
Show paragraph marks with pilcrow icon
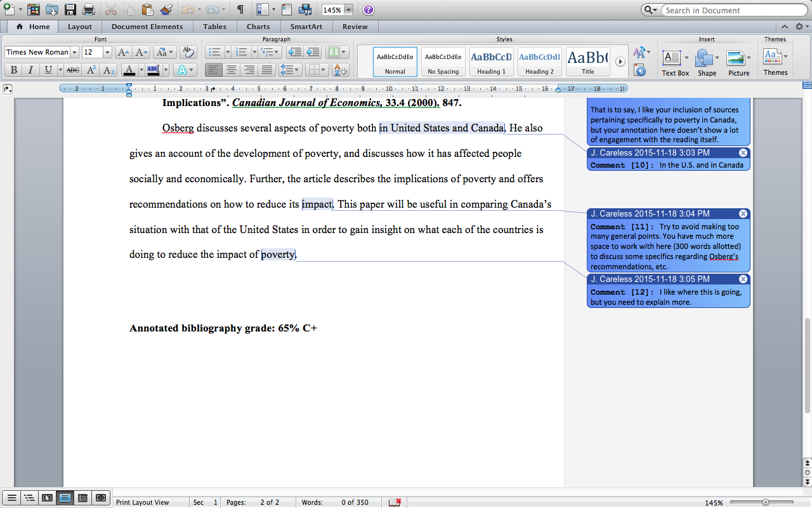(x=240, y=10)
